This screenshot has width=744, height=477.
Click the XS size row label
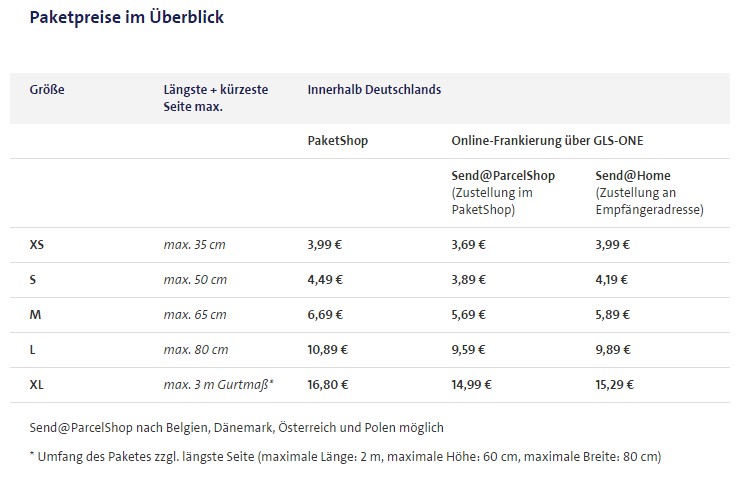37,244
